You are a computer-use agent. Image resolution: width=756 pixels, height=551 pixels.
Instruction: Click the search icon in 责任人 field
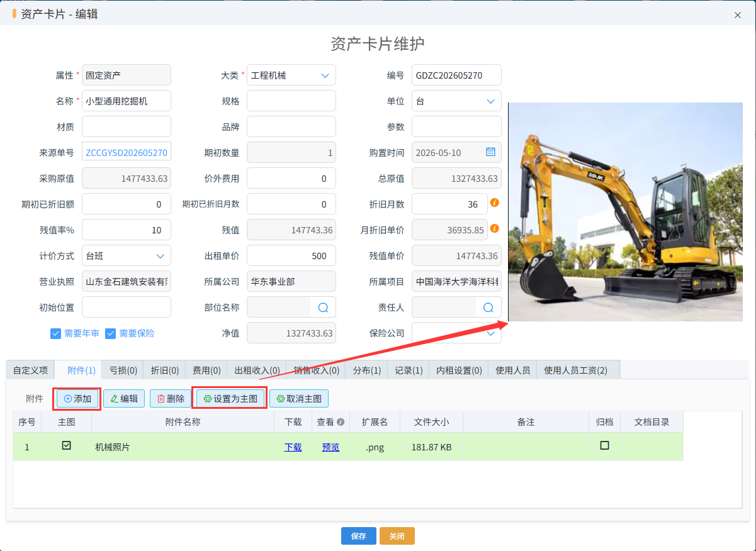[488, 307]
